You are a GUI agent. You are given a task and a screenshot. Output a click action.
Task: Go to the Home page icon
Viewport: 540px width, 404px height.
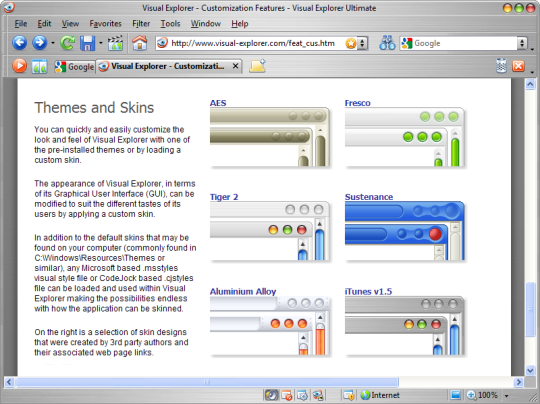pos(139,43)
